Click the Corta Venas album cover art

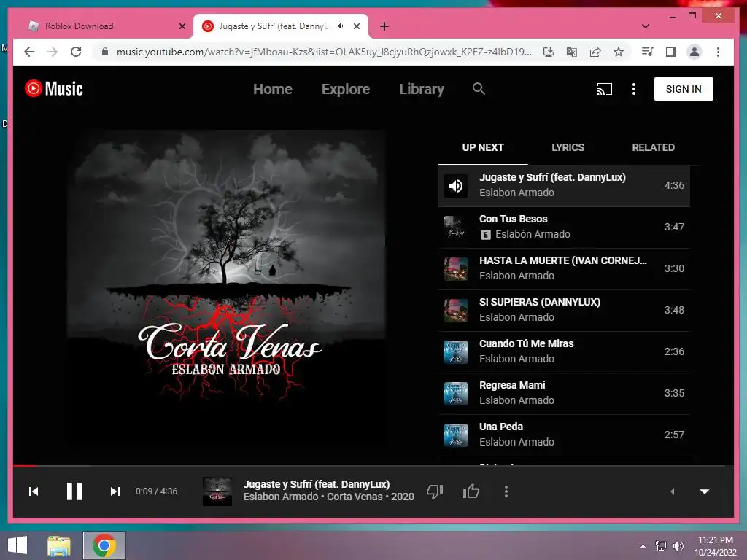pyautogui.click(x=227, y=289)
